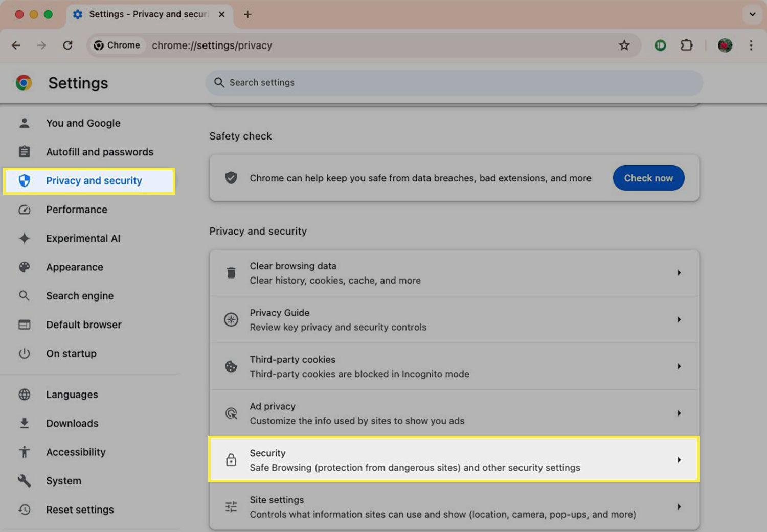Click the bookmark star icon in address bar
The image size is (767, 532).
coord(624,45)
